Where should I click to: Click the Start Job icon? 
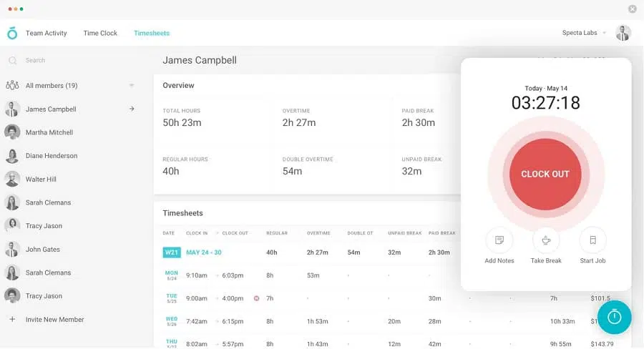tap(592, 240)
